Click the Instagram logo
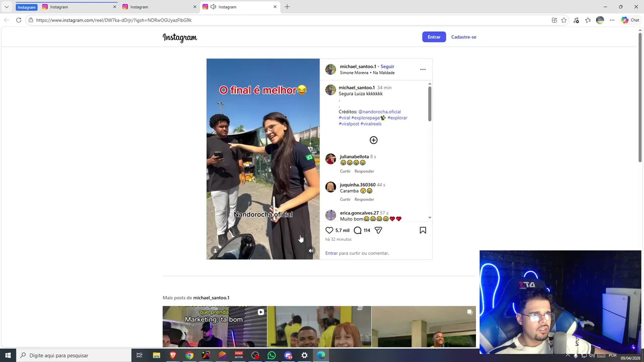Viewport: 644px width, 362px height. tap(180, 37)
